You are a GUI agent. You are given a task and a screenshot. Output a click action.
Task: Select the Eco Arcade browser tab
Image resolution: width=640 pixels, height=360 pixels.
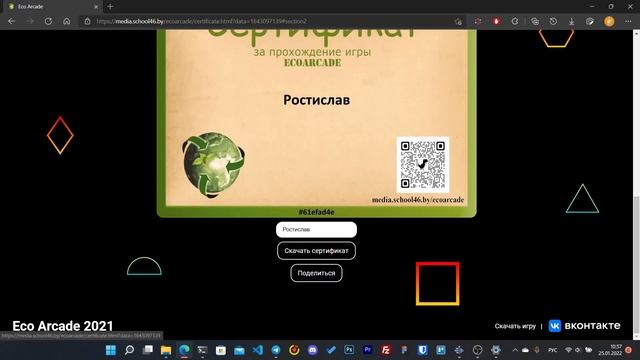[53, 7]
